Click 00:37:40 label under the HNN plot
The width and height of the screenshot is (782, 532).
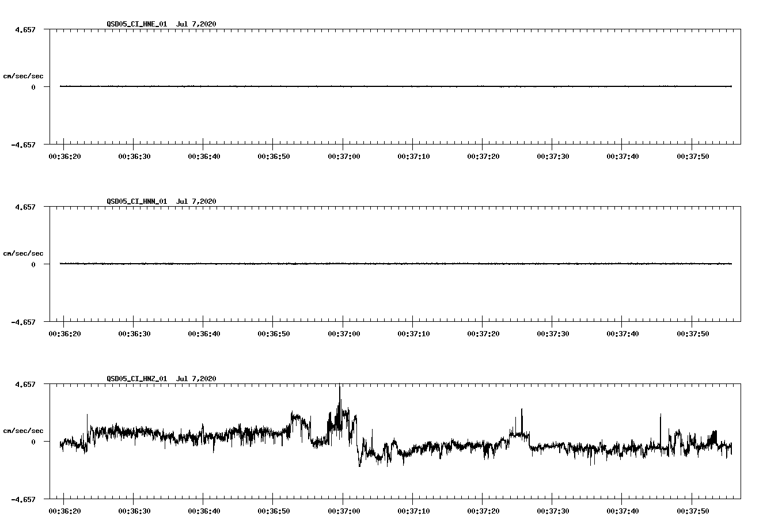[x=622, y=334]
